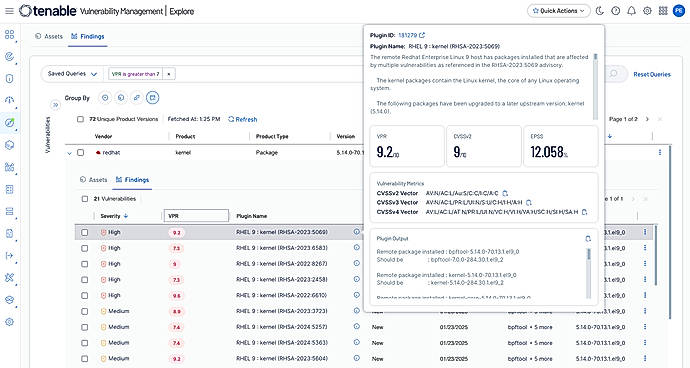Viewport: 690px width, 368px height.
Task: Select all 72 Unique Product Versions checkbox
Action: pyautogui.click(x=80, y=119)
